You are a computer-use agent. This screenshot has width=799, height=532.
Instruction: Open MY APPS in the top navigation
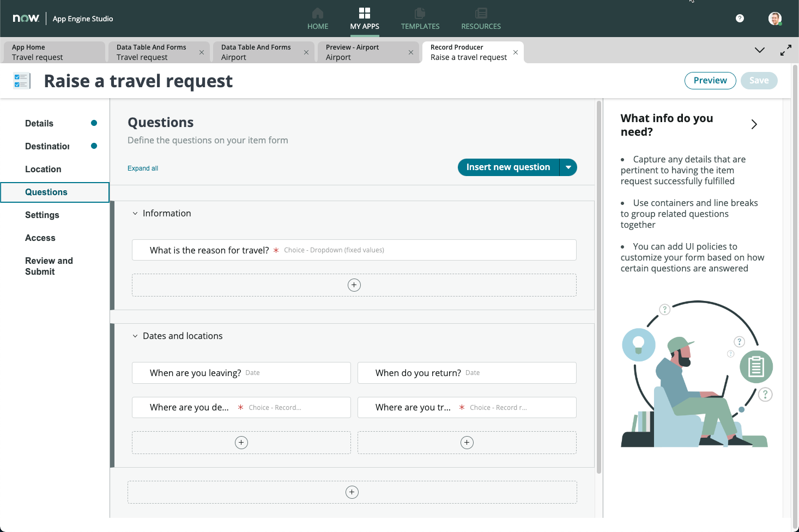[365, 19]
